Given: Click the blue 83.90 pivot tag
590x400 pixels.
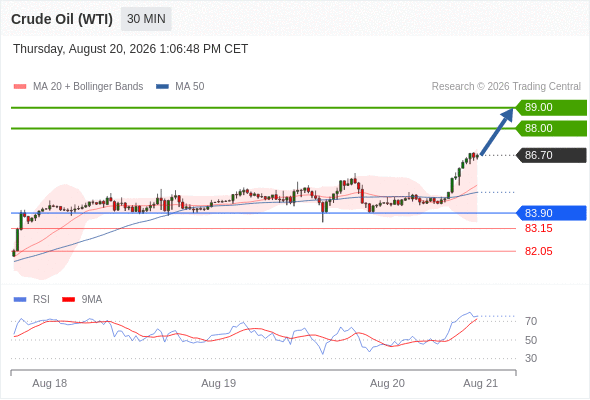Looking at the screenshot, I should pos(550,213).
